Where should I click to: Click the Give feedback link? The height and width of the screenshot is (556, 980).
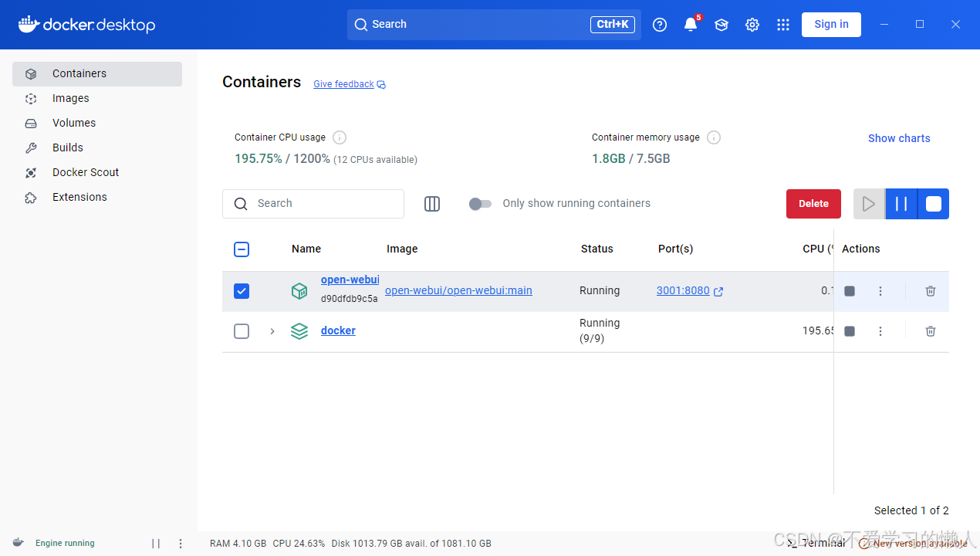tap(343, 84)
